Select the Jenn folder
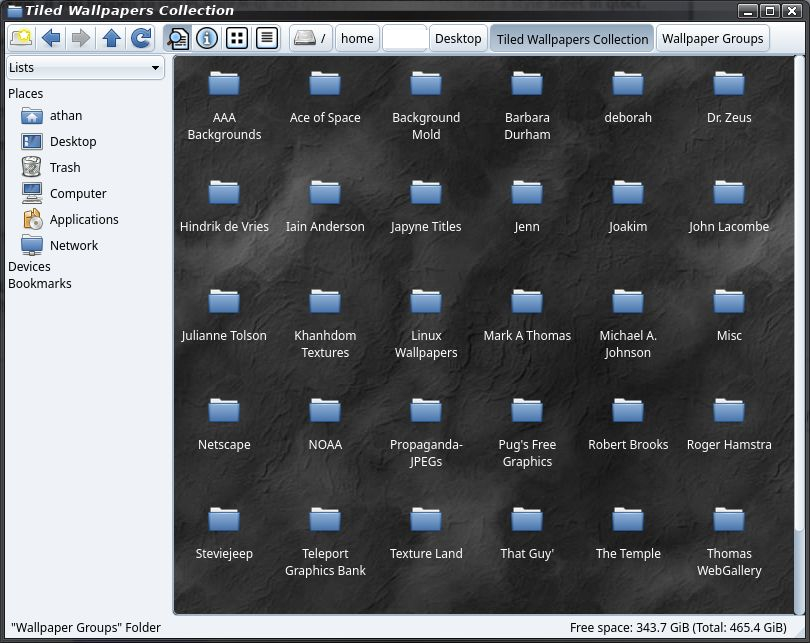The image size is (810, 643). 527,206
